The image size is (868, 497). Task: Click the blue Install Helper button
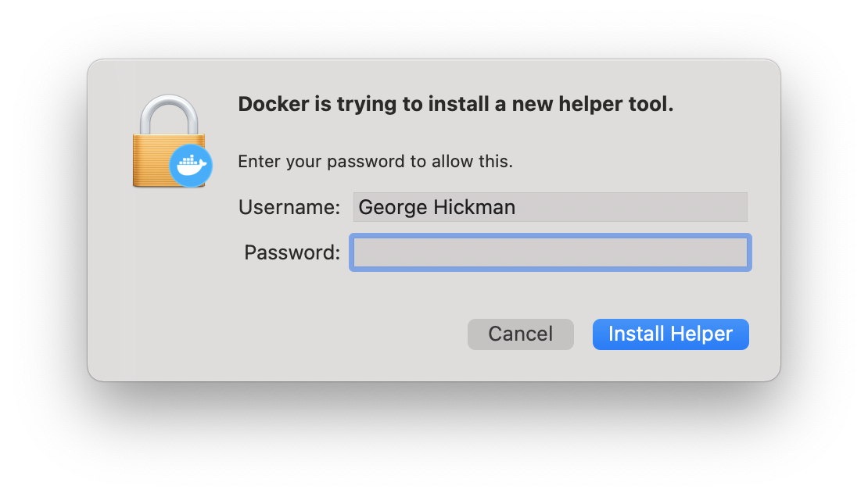(670, 334)
